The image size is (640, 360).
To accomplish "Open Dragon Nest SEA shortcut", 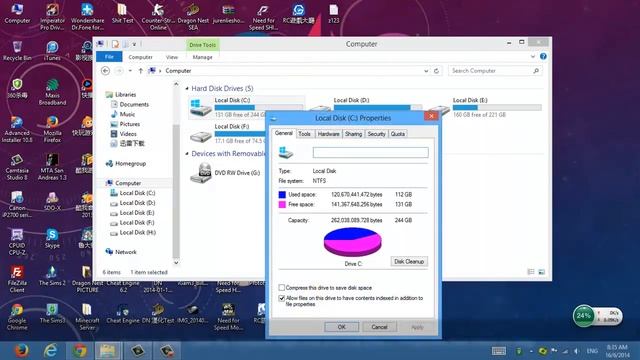I will click(193, 16).
